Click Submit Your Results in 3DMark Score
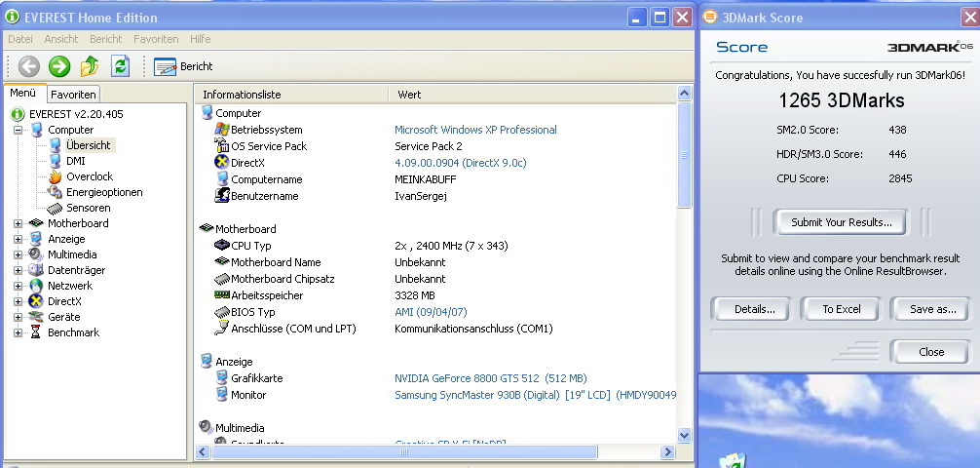Screen dimensions: 980x468 coord(841,222)
